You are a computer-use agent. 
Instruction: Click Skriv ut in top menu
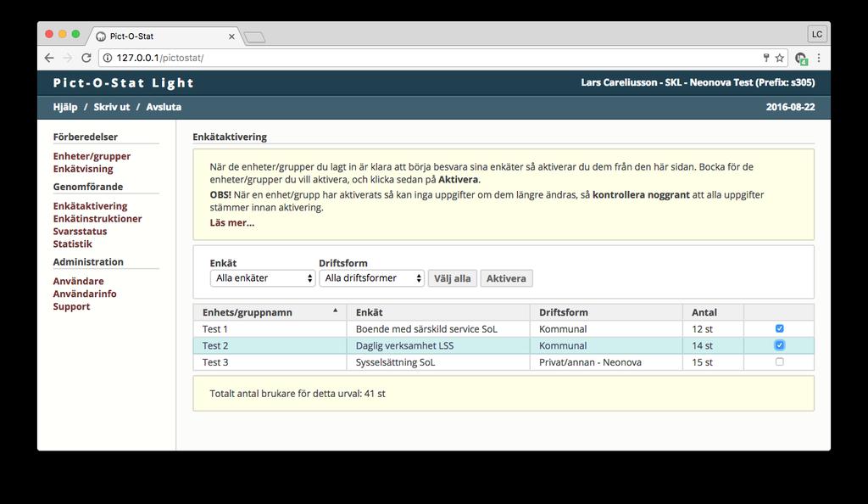(x=112, y=107)
